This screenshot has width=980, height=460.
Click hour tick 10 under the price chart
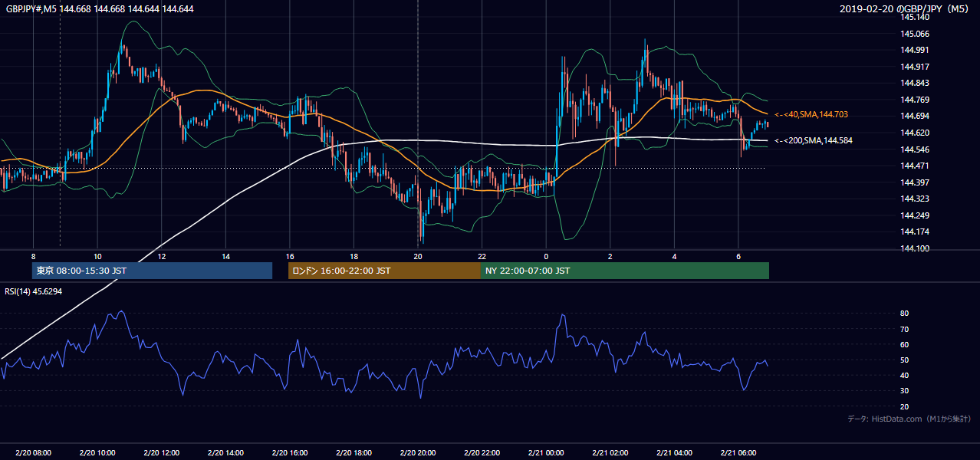pos(97,256)
